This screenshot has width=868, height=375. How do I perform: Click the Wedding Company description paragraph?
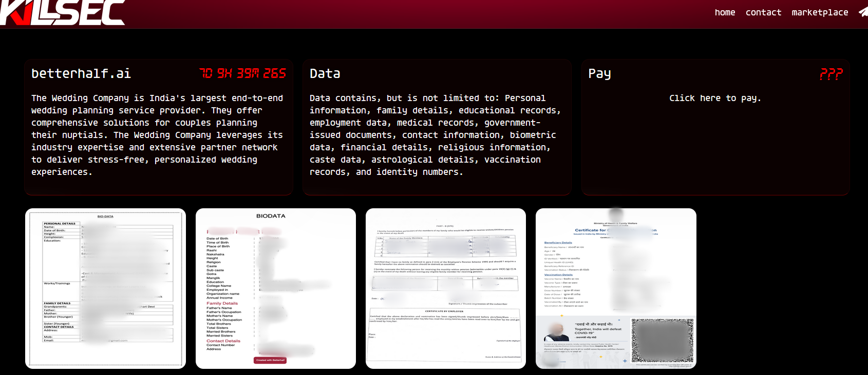(157, 135)
